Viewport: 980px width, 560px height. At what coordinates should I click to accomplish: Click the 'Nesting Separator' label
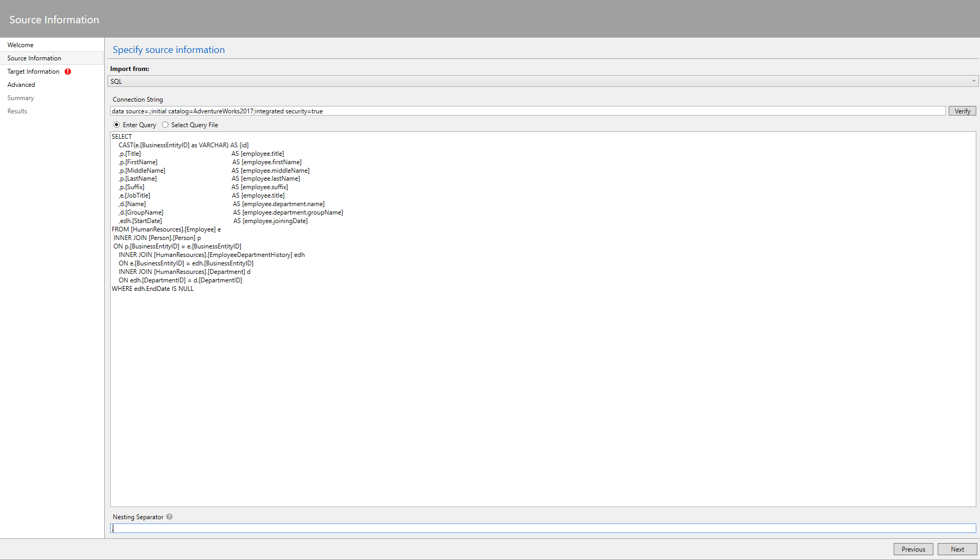138,517
